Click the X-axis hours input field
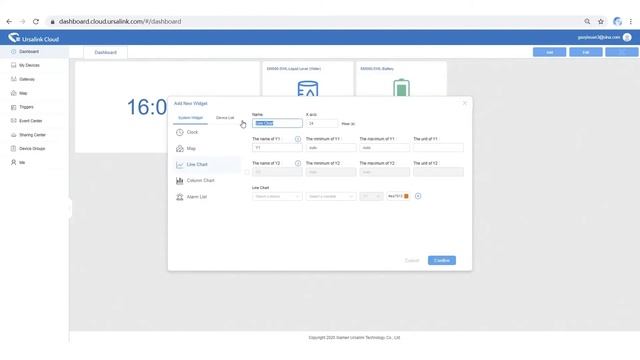This screenshot has height=360, width=640. click(x=322, y=123)
